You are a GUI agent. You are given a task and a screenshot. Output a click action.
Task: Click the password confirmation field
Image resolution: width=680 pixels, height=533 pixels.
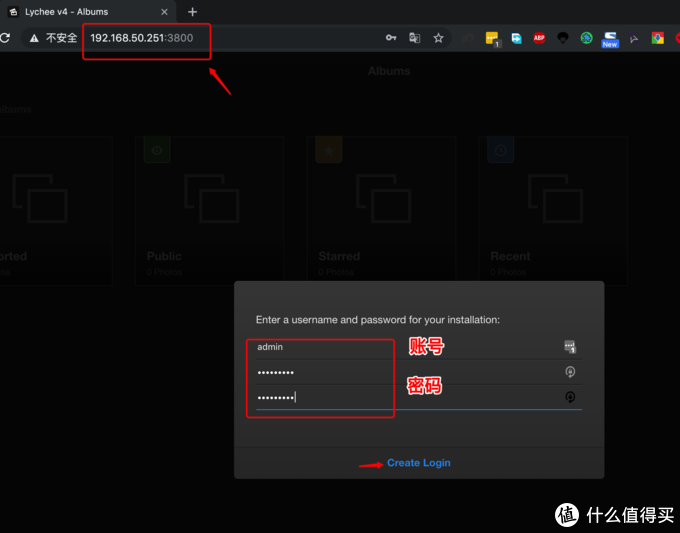(400, 397)
